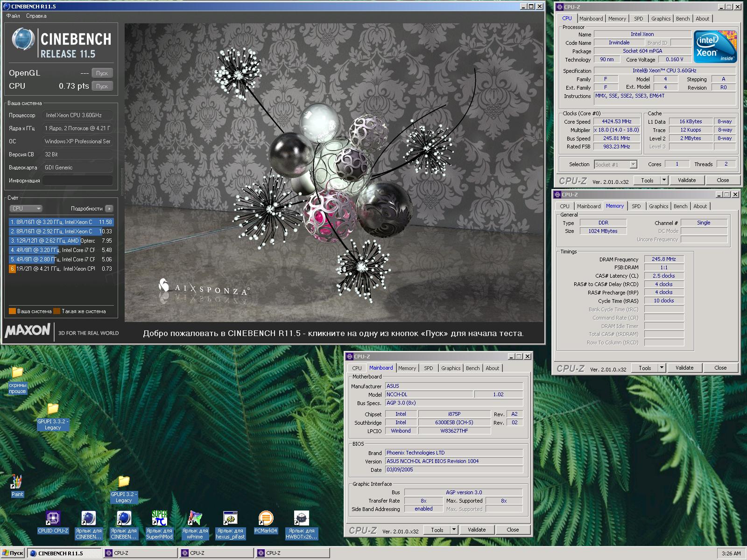This screenshot has width=747, height=560.
Task: Open the GPUPI 3.3.2 - Legacy folder
Action: point(53,416)
